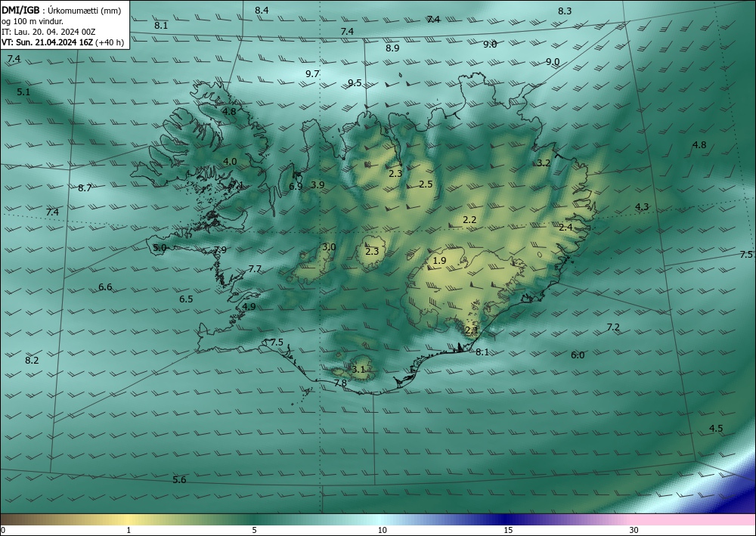
Task: Click the map value 2.1
Action: [471, 330]
